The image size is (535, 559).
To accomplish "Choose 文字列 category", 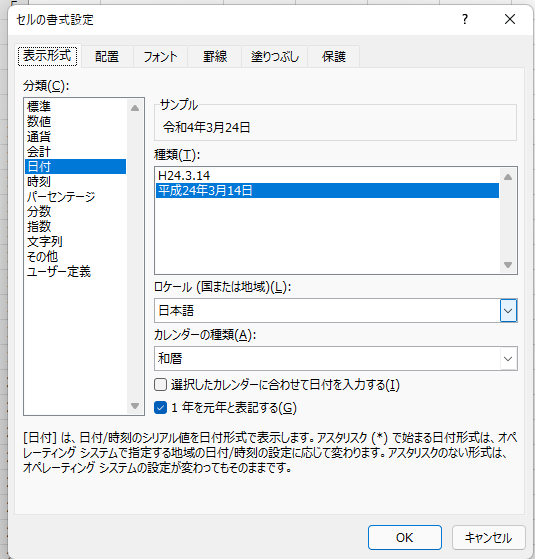I will (76, 241).
